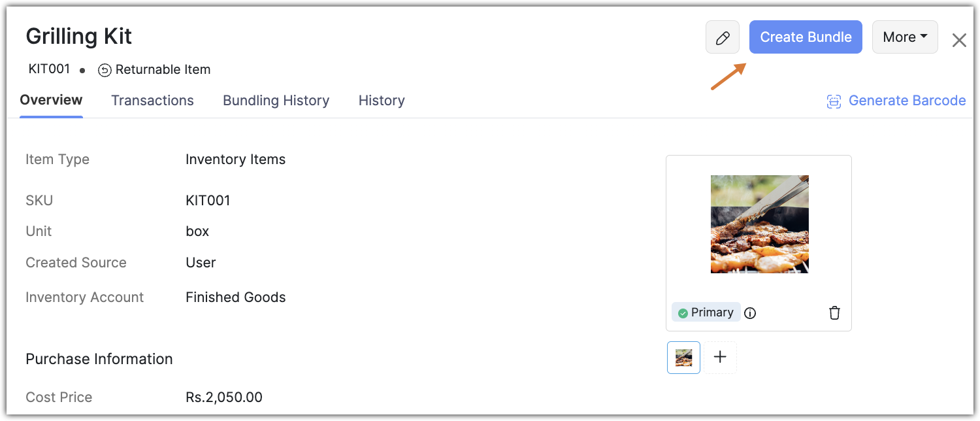The image size is (980, 421).
Task: Click the plus icon to add image
Action: click(720, 357)
